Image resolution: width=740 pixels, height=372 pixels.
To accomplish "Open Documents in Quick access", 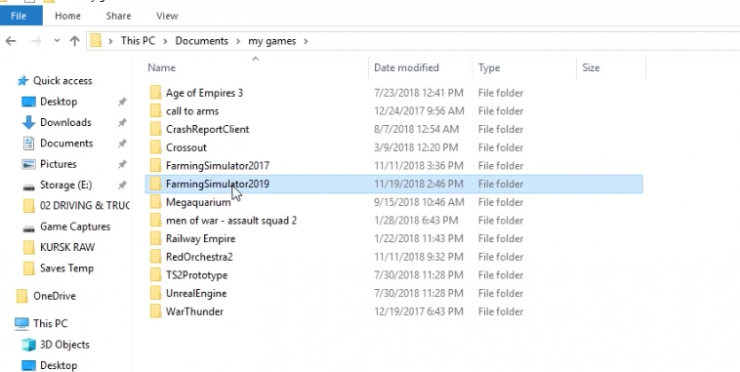I will (x=67, y=143).
